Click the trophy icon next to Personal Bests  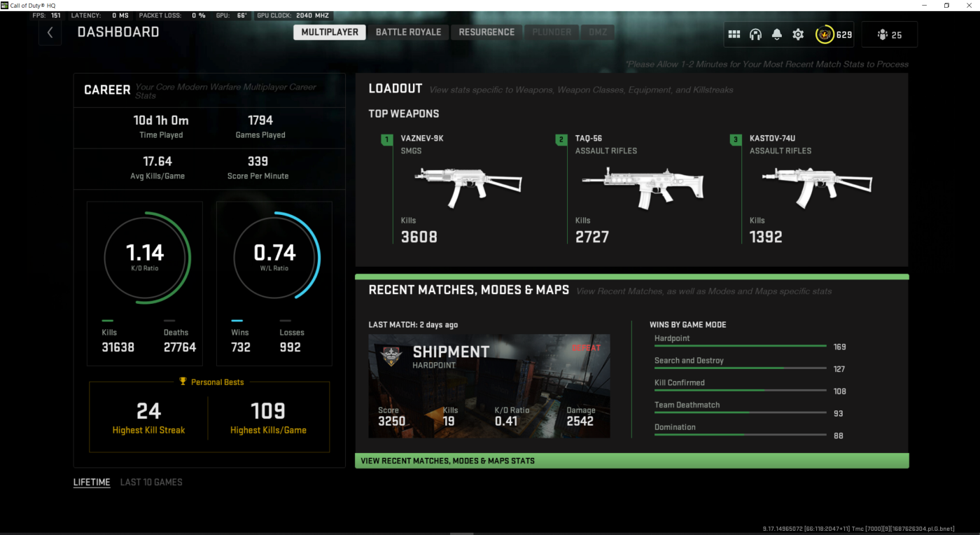click(x=183, y=382)
